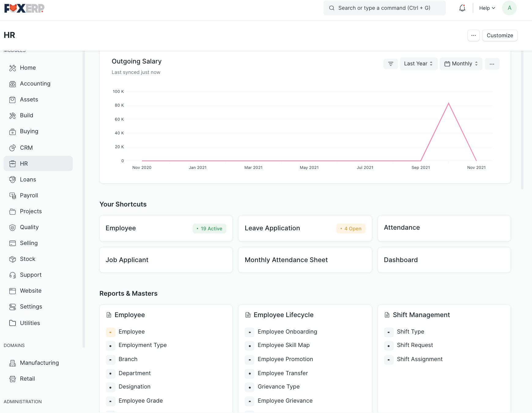Click the Customize button

[500, 35]
